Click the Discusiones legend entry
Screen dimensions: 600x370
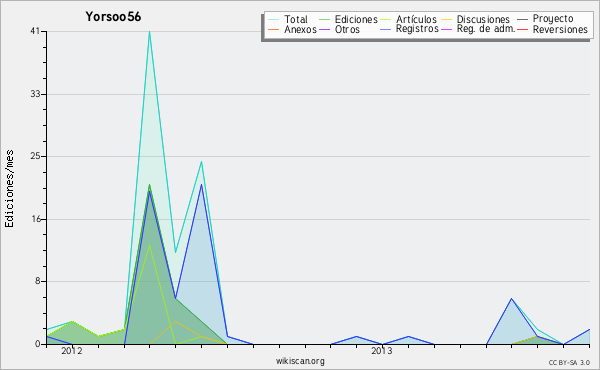[483, 19]
